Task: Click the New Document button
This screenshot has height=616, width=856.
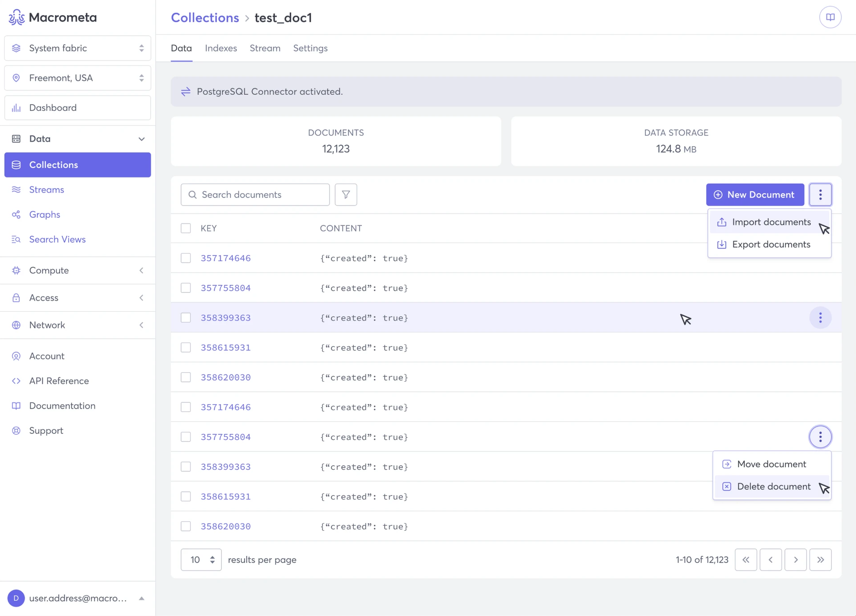Action: [755, 194]
